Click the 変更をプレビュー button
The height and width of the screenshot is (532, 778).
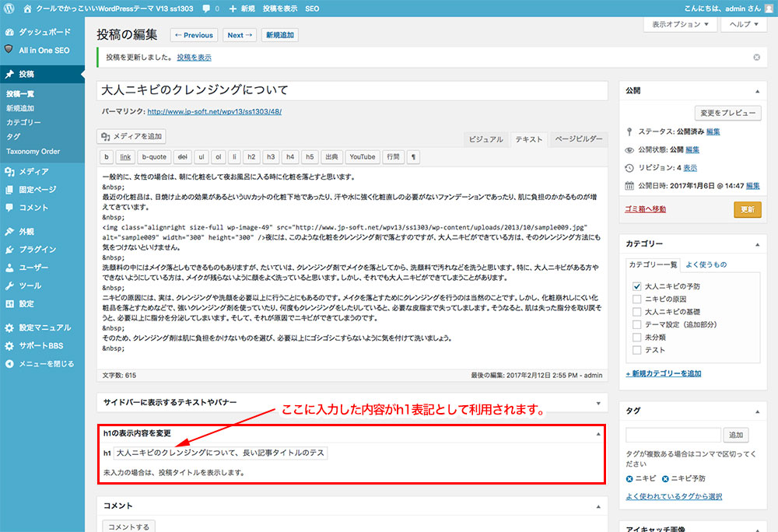coord(728,113)
